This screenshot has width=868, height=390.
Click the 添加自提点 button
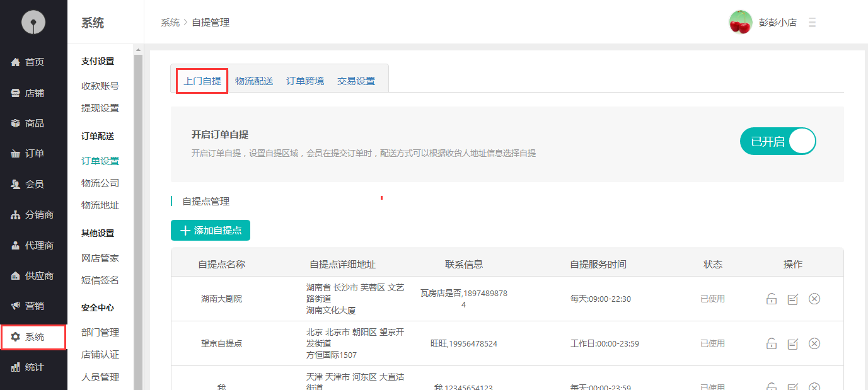[x=211, y=231]
